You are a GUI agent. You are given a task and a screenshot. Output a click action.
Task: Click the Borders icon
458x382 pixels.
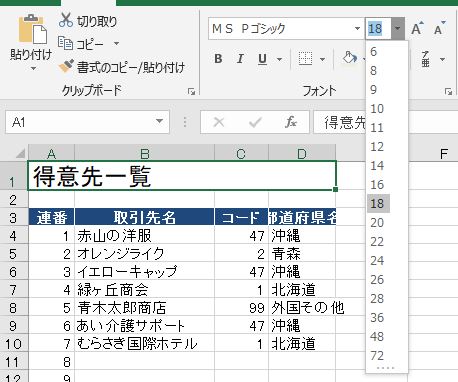pyautogui.click(x=305, y=59)
